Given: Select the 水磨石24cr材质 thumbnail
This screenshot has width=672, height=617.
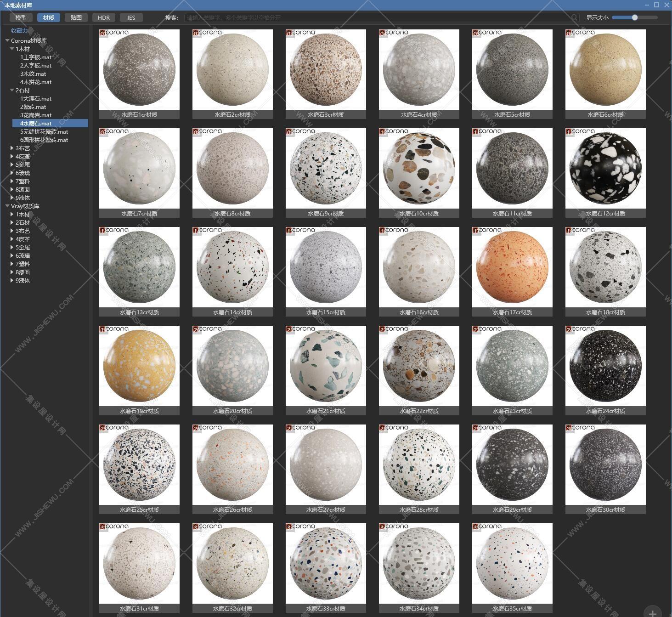Looking at the screenshot, I should pos(605,366).
